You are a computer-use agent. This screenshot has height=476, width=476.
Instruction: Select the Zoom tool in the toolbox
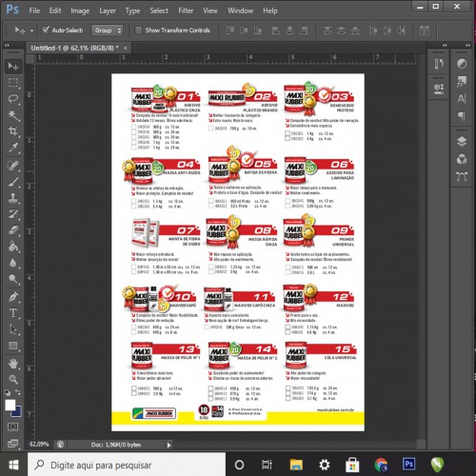[x=13, y=379]
